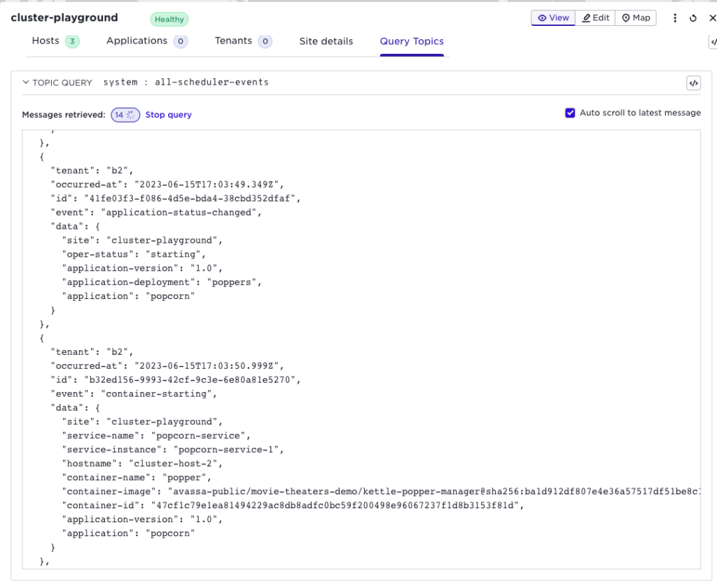The height and width of the screenshot is (588, 717).
Task: Open the three-dot more options menu
Action: point(675,18)
